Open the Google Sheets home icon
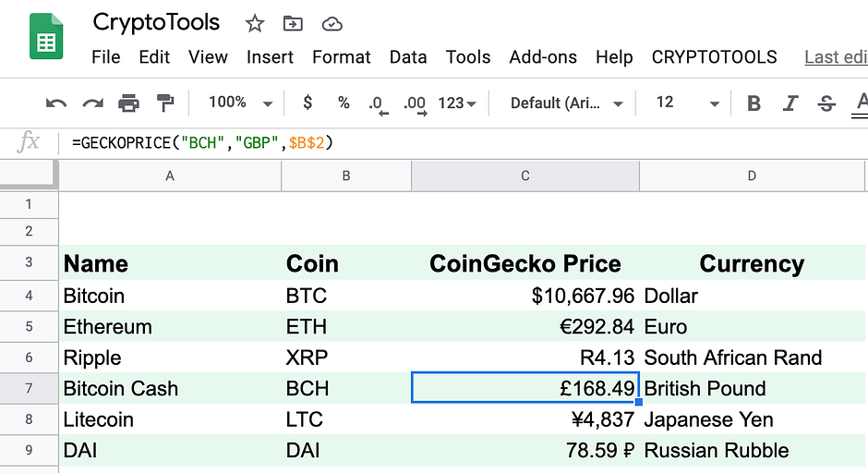 [46, 37]
